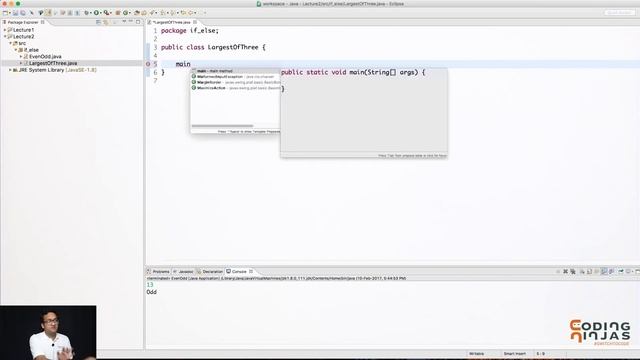This screenshot has width=640, height=360.
Task: Select the Lecture2 project
Action: [x=23, y=36]
